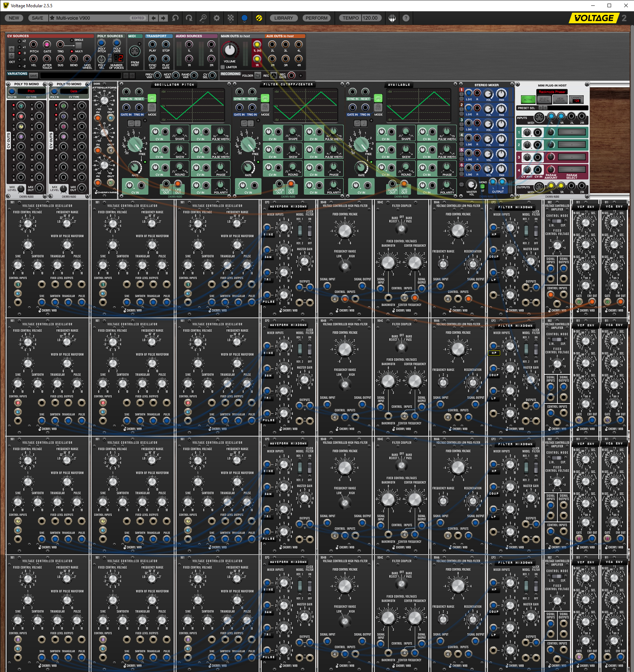The image size is (634, 672).
Task: Select the +2 octave radio button
Action: point(19,41)
